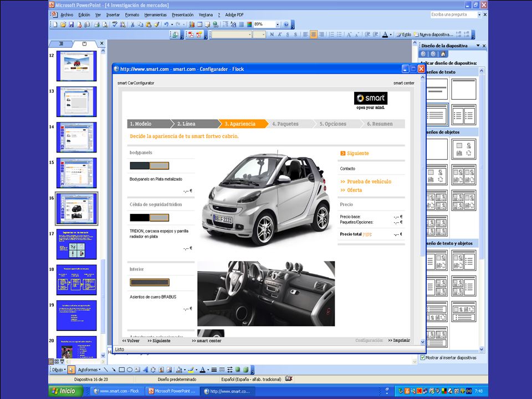Select the Line drawing tool
Viewport: 532px width, 399px height.
coord(106,370)
